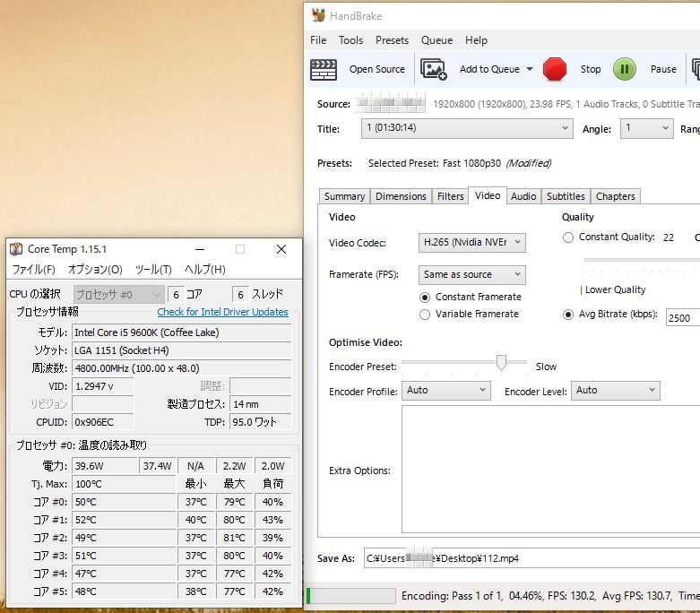
Task: Open the Video Codec dropdown
Action: point(471,243)
